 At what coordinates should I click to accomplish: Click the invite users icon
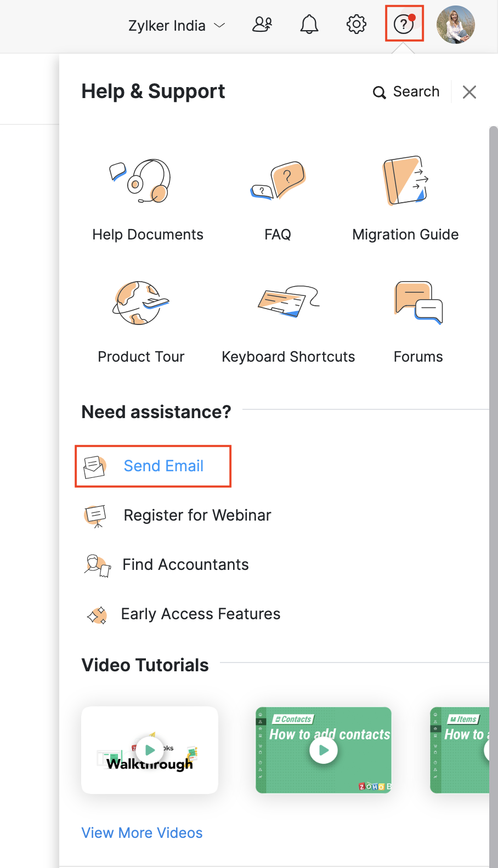point(262,24)
